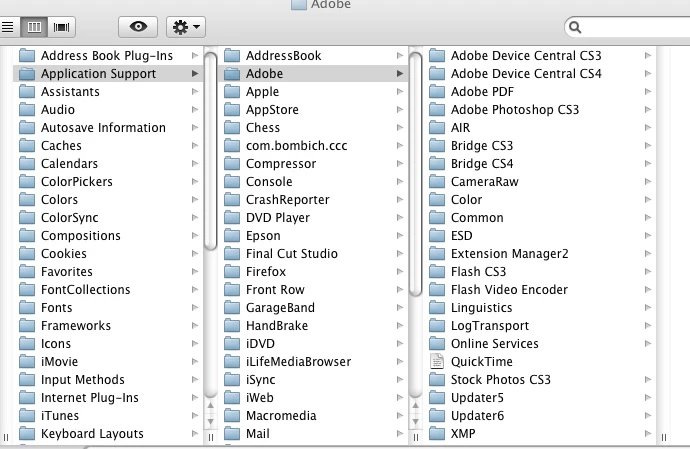Click the ColorSync folder icon

(27, 217)
